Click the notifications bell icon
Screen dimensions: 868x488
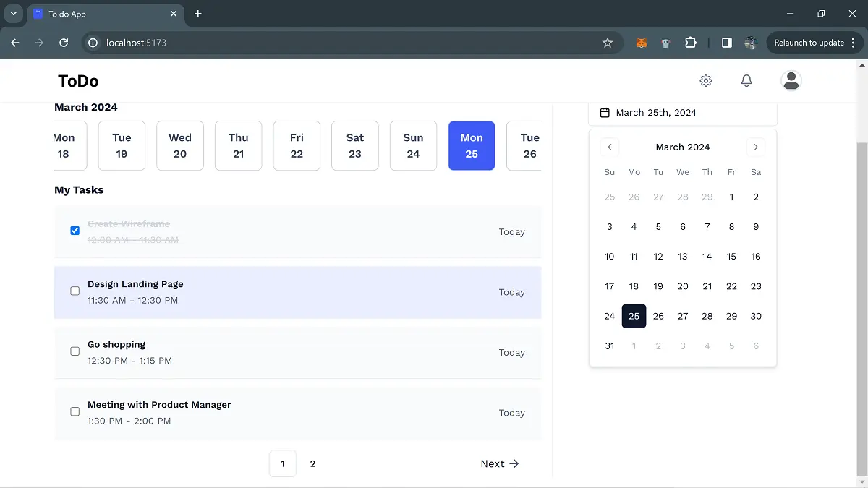tap(747, 80)
